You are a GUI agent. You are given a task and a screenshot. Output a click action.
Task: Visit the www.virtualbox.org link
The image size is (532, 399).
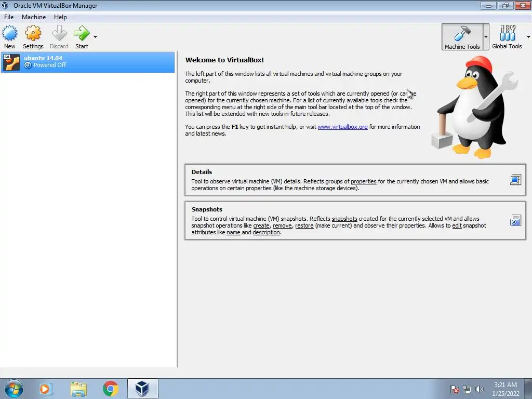[x=342, y=127]
